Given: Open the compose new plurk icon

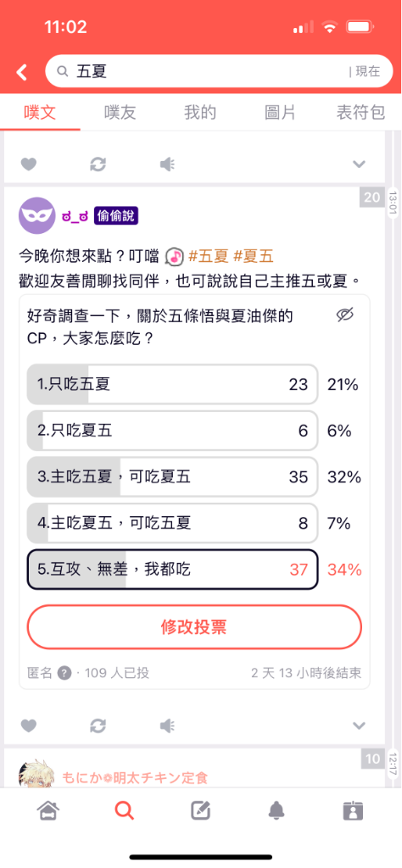Looking at the screenshot, I should pyautogui.click(x=200, y=810).
